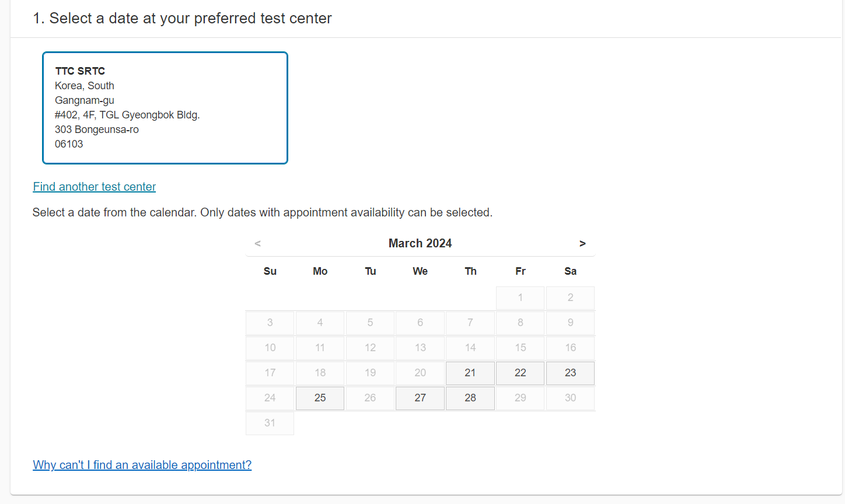Viewport: 845px width, 504px height.
Task: Pick March 23 appointment date
Action: tap(571, 373)
